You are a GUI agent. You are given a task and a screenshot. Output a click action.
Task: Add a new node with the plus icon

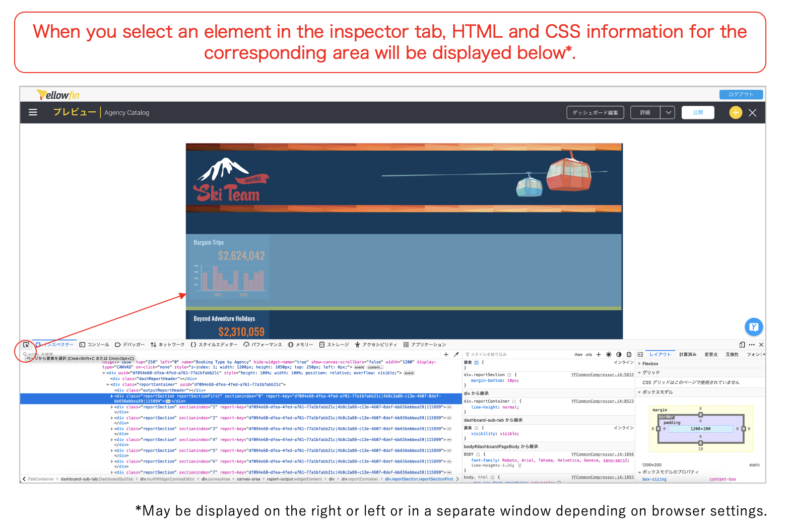click(446, 355)
